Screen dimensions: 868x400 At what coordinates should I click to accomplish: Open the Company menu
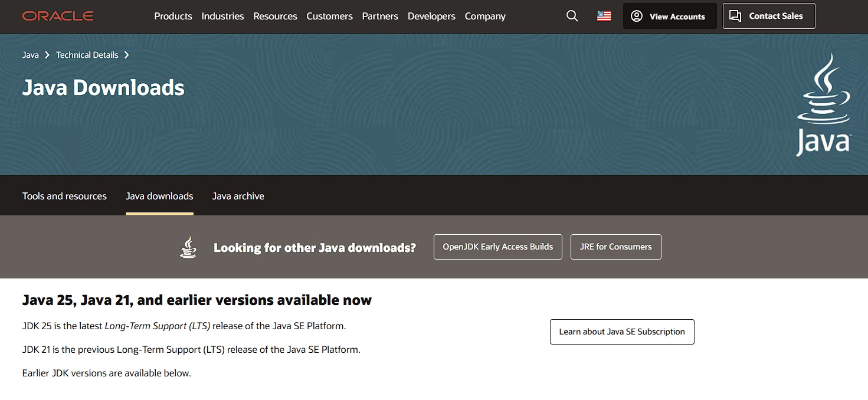pos(485,16)
